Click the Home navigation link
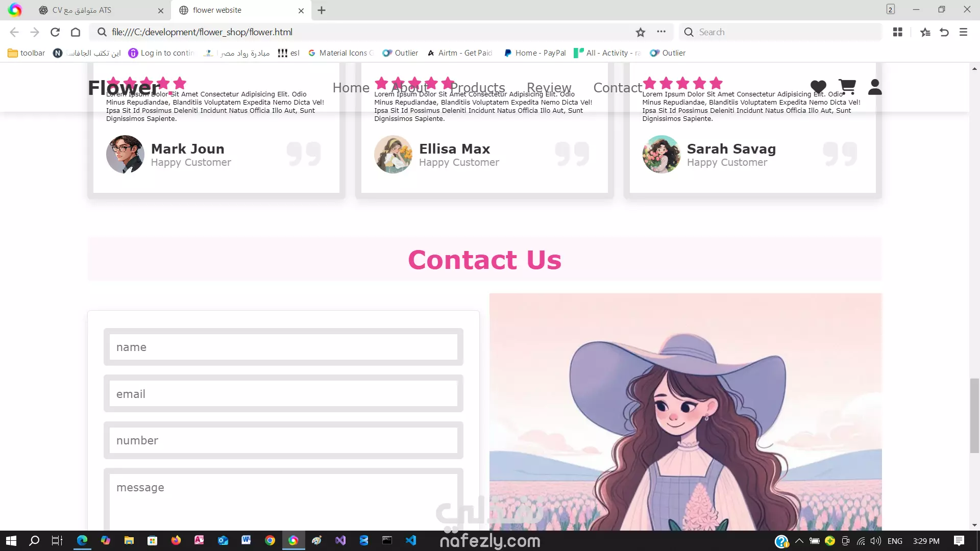The width and height of the screenshot is (980, 551). click(x=351, y=88)
